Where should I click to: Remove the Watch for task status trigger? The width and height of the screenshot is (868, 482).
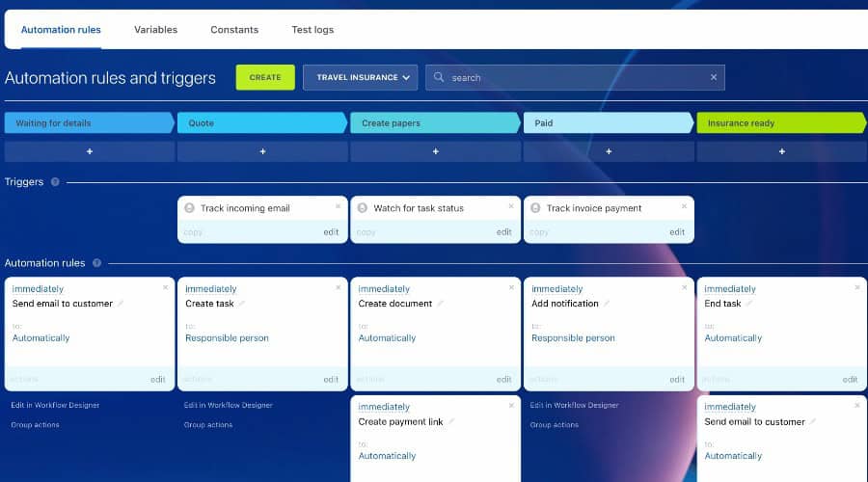point(511,206)
